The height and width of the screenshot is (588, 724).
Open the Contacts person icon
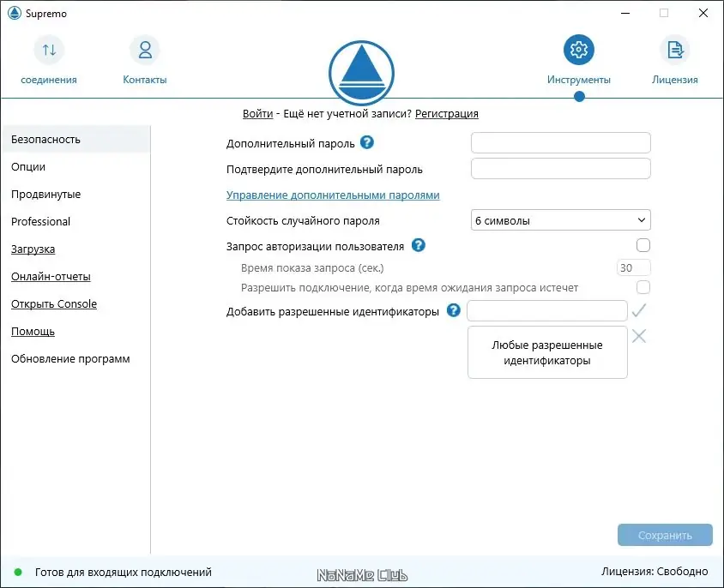click(145, 50)
